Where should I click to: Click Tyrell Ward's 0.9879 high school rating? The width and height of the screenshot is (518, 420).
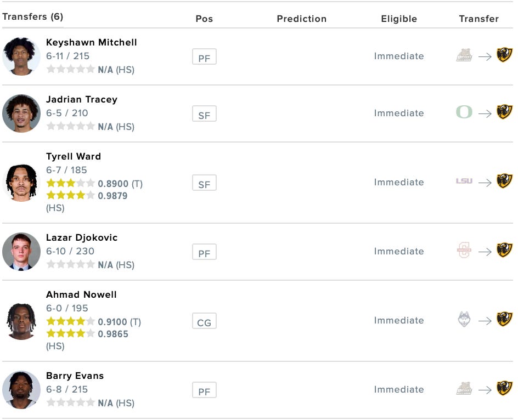112,196
